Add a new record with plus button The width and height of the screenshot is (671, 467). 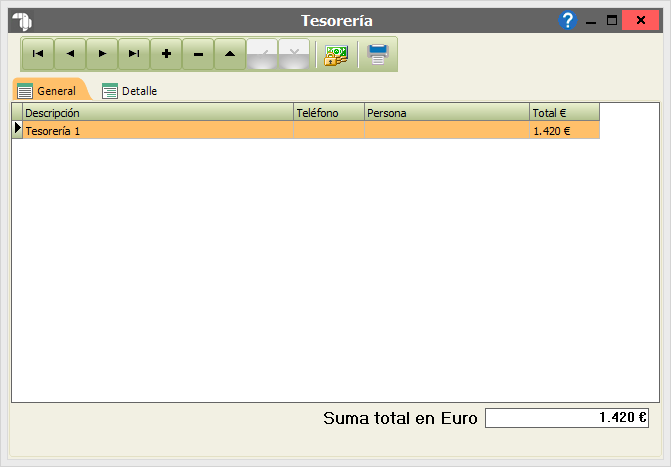coord(166,54)
